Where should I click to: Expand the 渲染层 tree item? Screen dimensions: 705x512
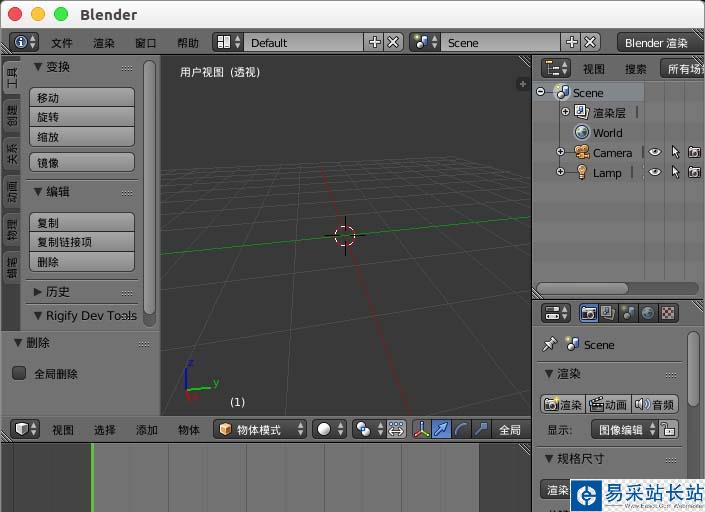tap(566, 111)
